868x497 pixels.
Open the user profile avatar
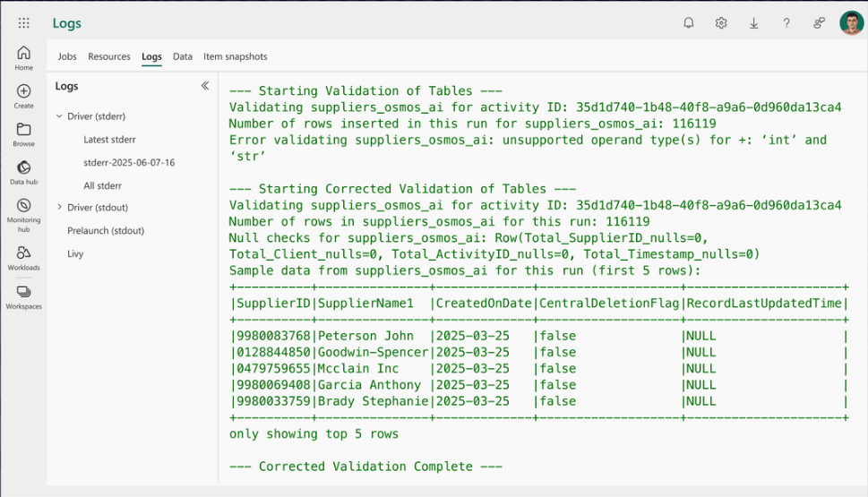pyautogui.click(x=851, y=23)
